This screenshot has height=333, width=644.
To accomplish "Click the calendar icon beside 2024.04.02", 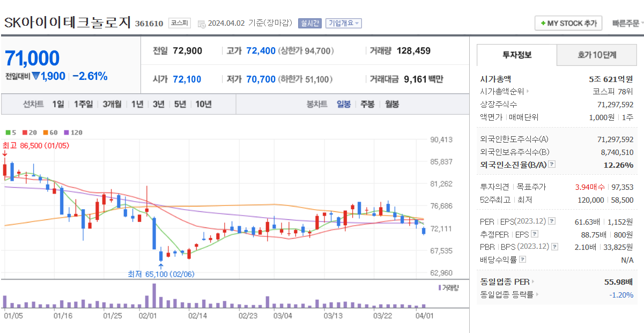I will tap(202, 24).
